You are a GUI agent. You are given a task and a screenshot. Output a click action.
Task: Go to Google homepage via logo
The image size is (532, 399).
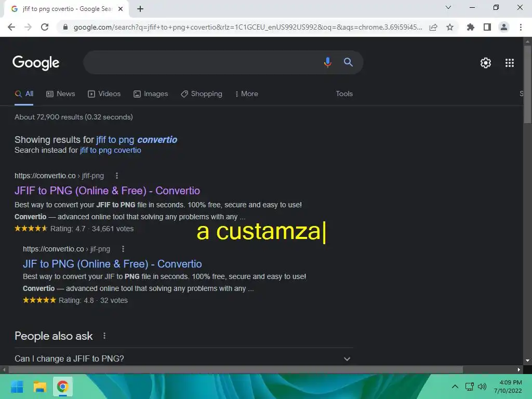coord(36,63)
